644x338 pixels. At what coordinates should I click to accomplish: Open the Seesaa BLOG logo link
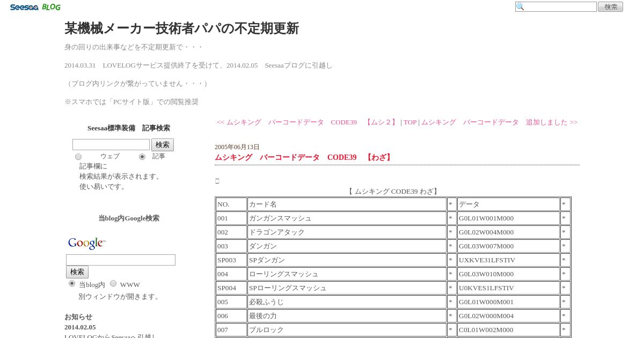(x=35, y=7)
